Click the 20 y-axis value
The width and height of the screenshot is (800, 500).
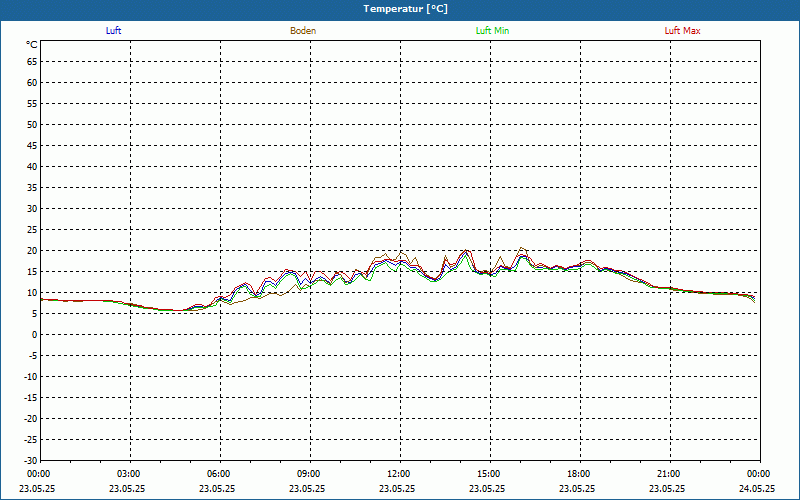[32, 251]
